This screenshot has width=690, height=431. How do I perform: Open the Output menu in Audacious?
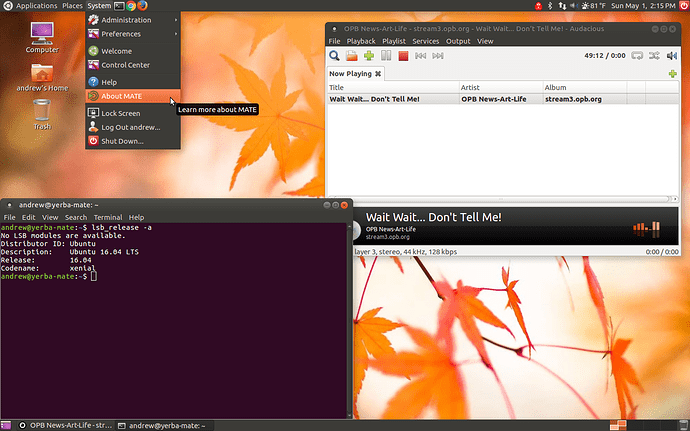pyautogui.click(x=458, y=41)
